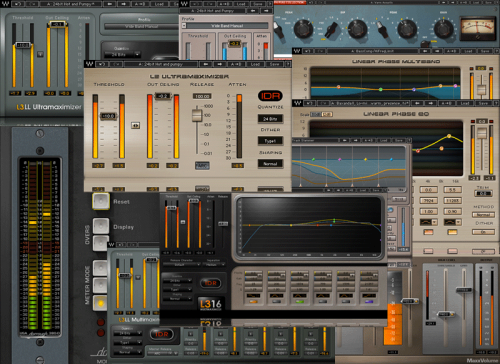Viewport: 500px width, 364px height.
Task: Go to previous preset in L2 Ultramaximizer
Action: point(206,64)
